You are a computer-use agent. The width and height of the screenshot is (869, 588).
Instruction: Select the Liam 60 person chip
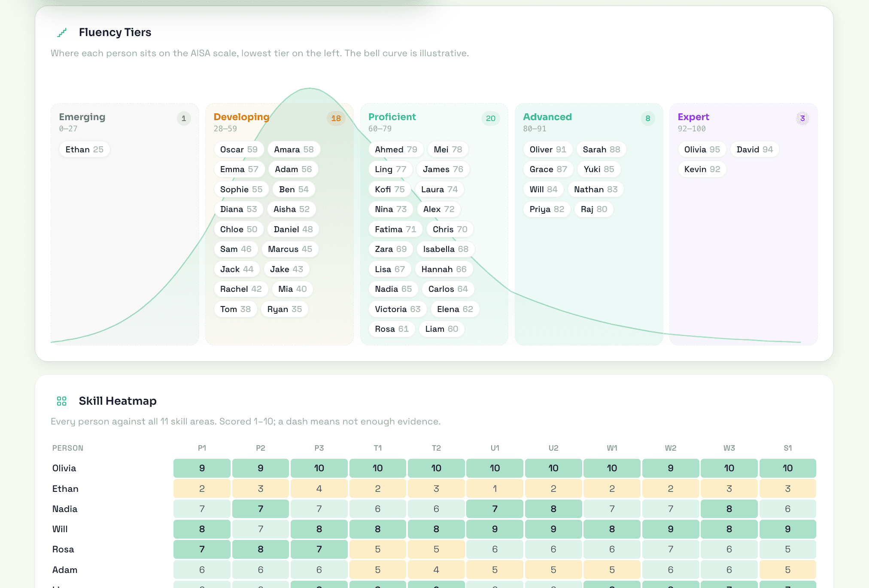point(442,329)
